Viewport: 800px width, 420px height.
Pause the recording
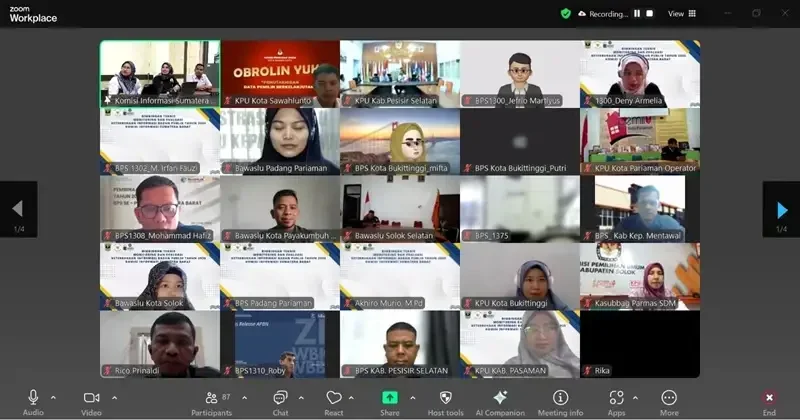point(637,14)
